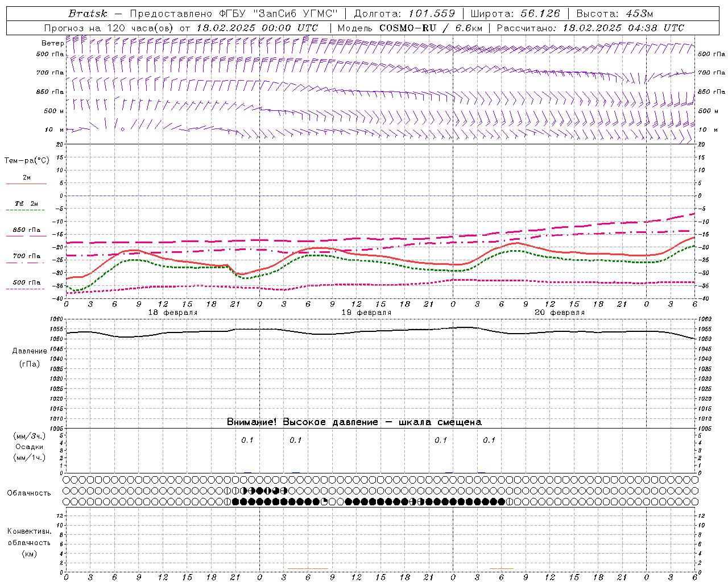
Task: Click the 'Давление' pressure panel label
Action: coord(30,351)
